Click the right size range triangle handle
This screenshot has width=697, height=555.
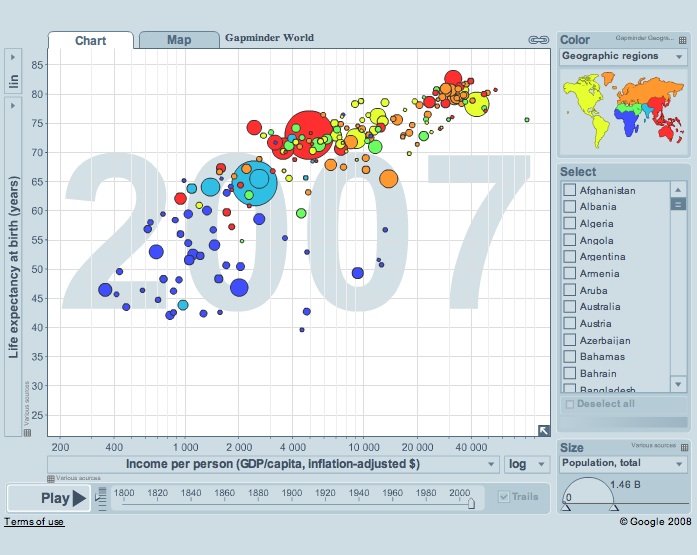click(614, 507)
